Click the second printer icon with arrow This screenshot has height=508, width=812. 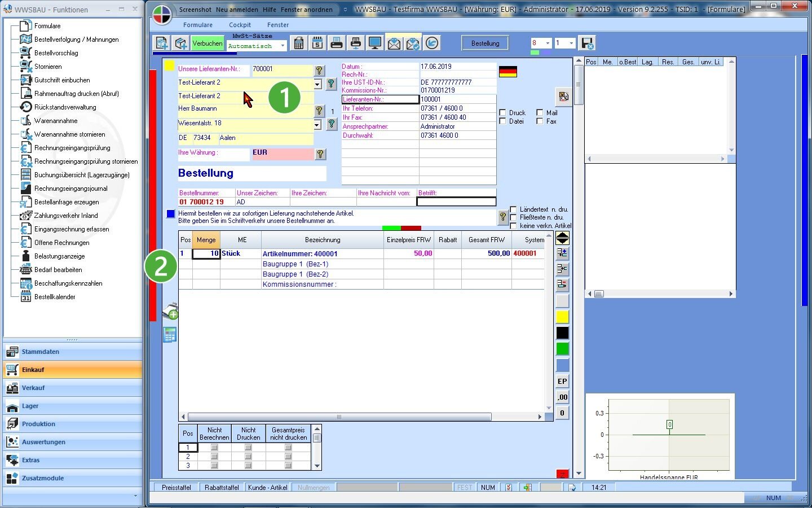click(x=355, y=43)
